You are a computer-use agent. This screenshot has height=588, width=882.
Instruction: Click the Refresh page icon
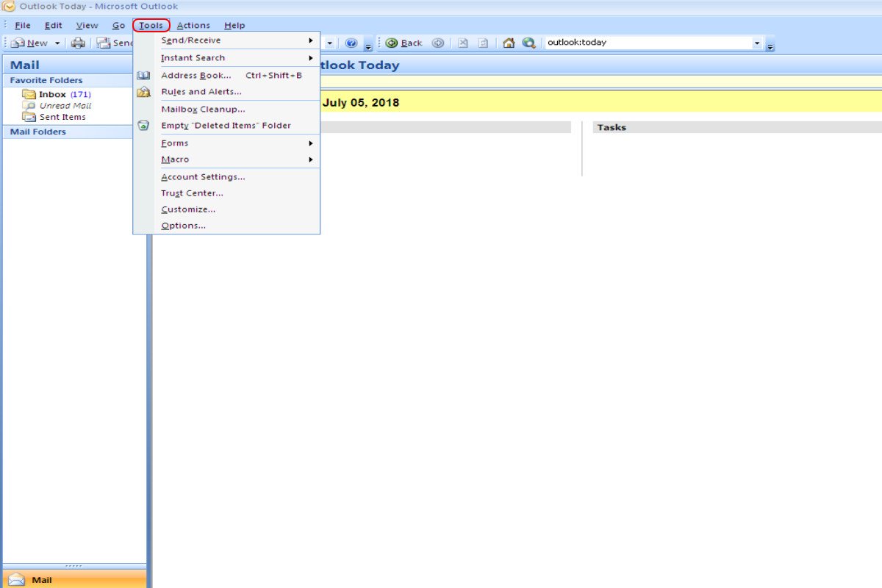pos(483,43)
